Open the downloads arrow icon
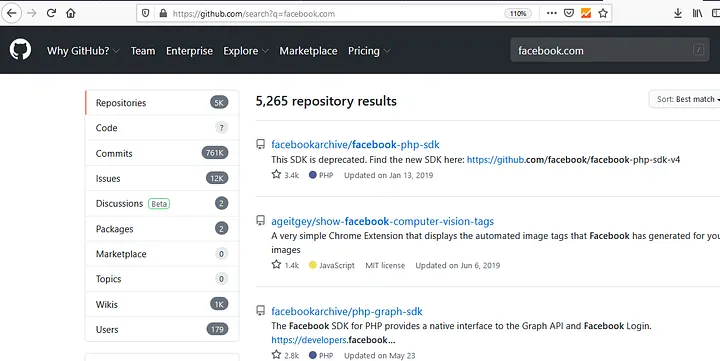This screenshot has width=720, height=361. point(678,13)
